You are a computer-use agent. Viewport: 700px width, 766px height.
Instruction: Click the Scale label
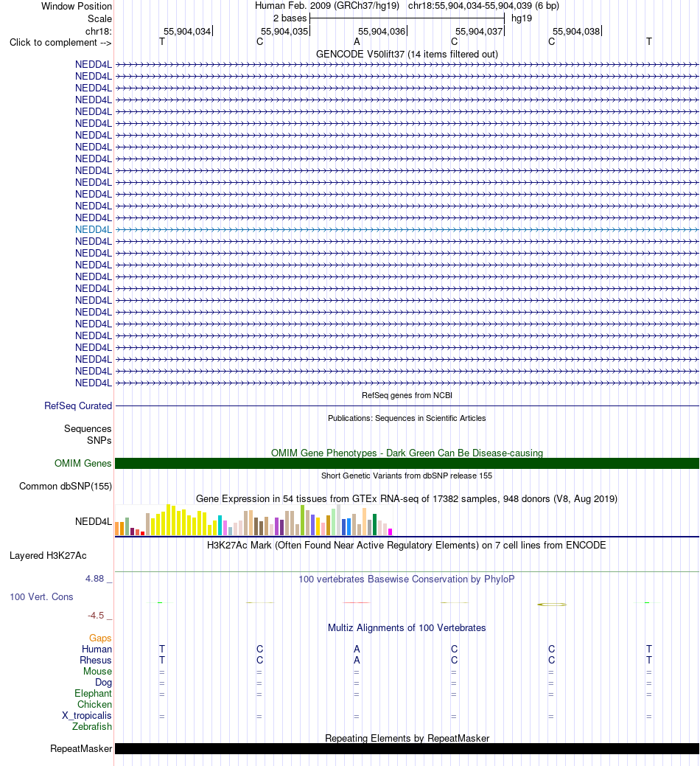[x=99, y=18]
